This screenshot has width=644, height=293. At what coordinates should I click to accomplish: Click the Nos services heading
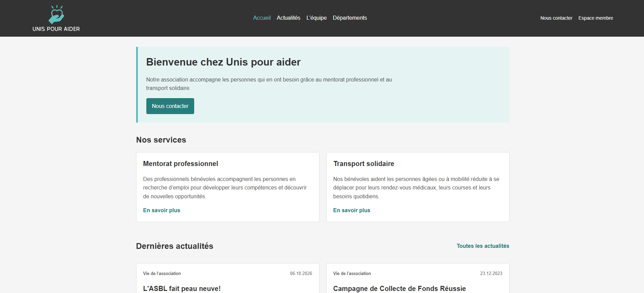pyautogui.click(x=161, y=140)
